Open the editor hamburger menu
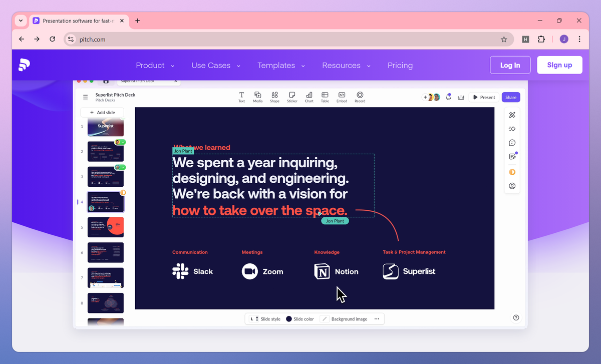The width and height of the screenshot is (601, 364). (86, 97)
